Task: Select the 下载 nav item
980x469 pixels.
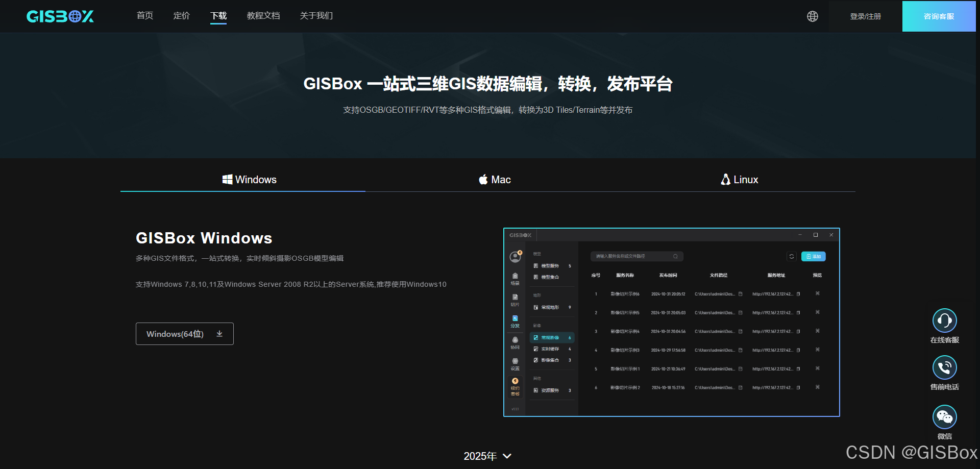Action: (218, 16)
